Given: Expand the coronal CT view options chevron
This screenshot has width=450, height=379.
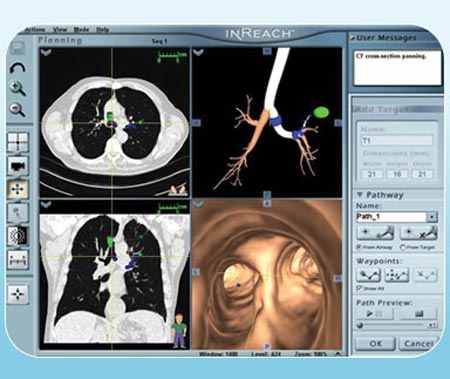Looking at the screenshot, I should click(45, 204).
